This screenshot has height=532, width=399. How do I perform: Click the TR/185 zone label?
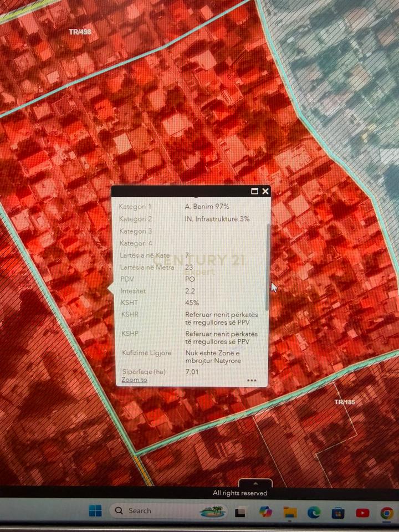point(345,402)
